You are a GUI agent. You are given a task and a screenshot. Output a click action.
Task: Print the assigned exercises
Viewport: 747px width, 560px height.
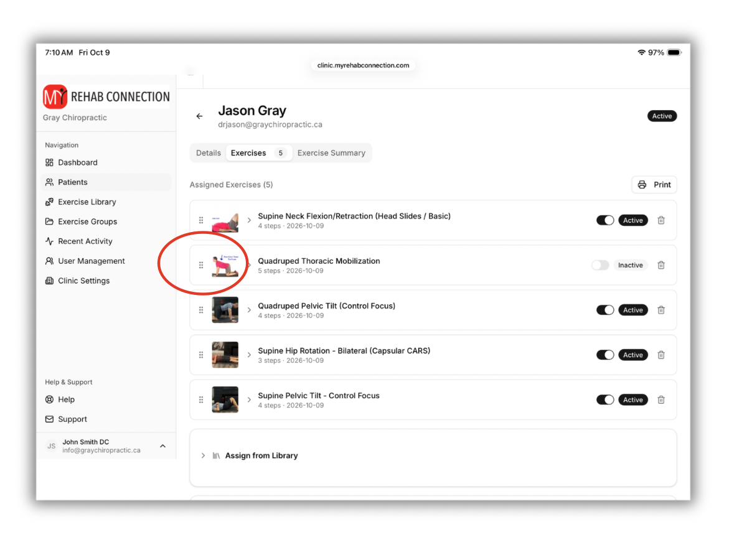pos(654,185)
